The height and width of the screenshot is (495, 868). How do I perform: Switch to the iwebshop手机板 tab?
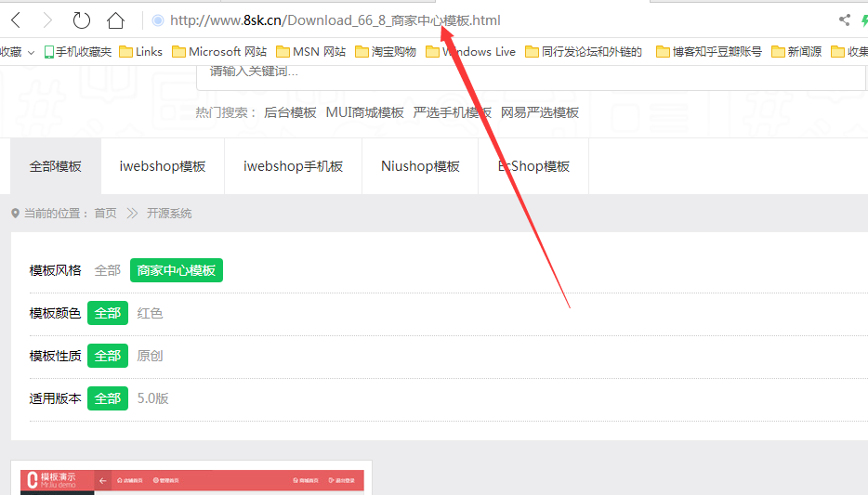tap(294, 166)
